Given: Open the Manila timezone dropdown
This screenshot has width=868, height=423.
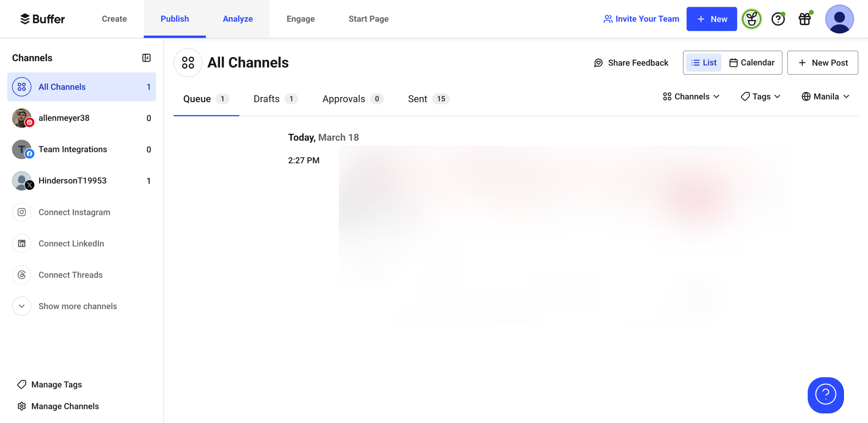Looking at the screenshot, I should tap(825, 97).
